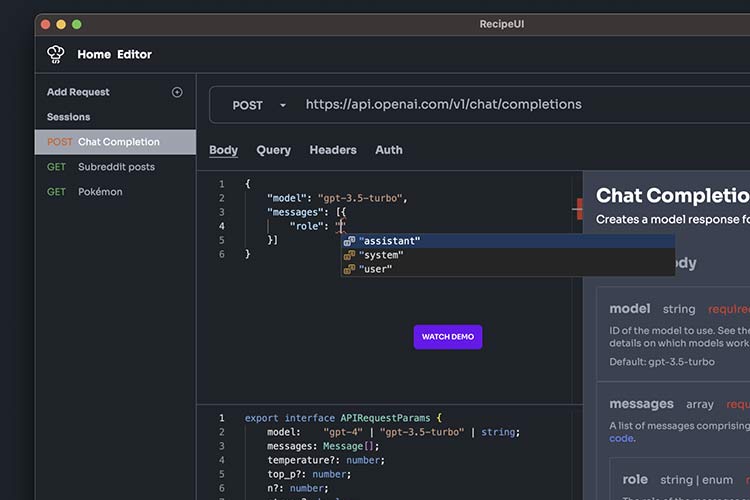The width and height of the screenshot is (750, 500).
Task: Click the enum icon beside "user" suggestion
Action: click(349, 269)
